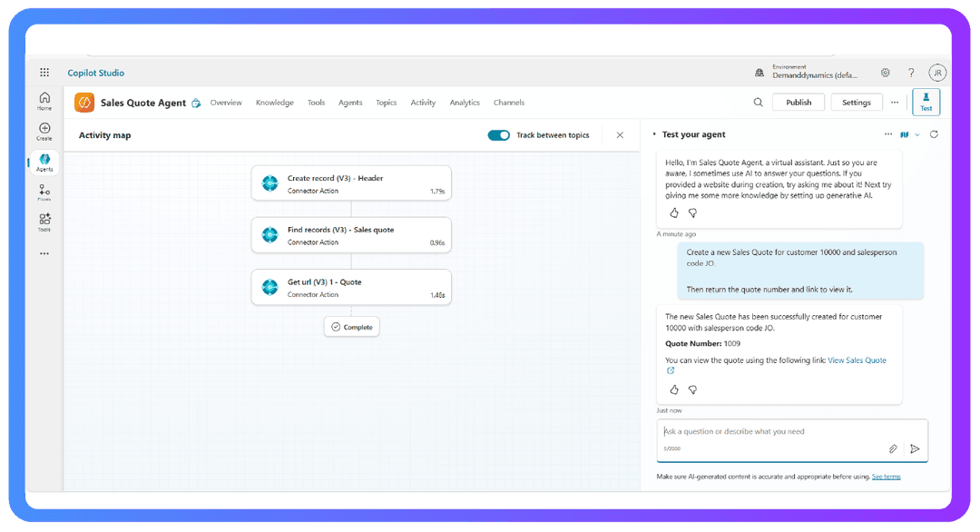This screenshot has width=980, height=532.
Task: Open the app launcher waffle icon
Action: point(44,73)
